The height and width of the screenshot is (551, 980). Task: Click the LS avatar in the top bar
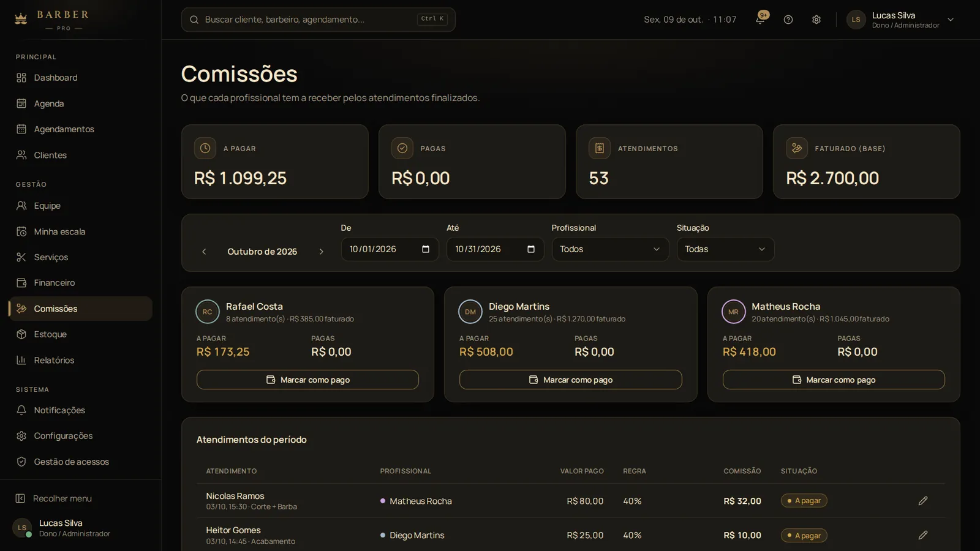click(x=856, y=20)
